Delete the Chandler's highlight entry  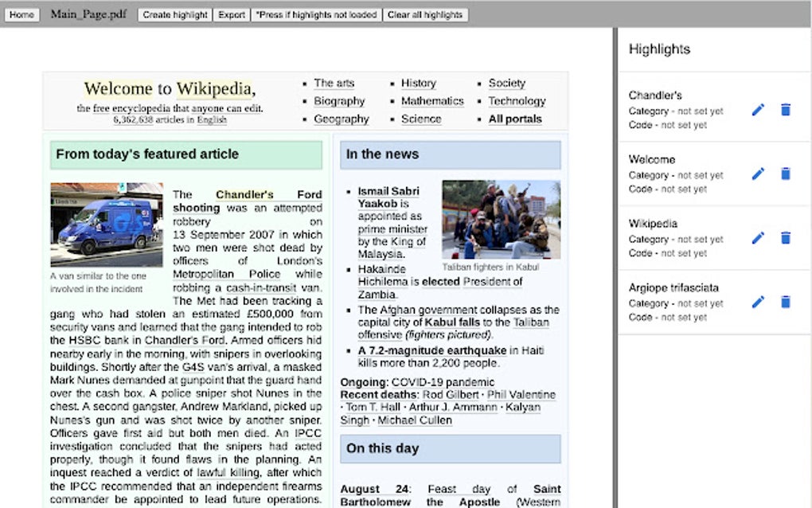point(786,110)
